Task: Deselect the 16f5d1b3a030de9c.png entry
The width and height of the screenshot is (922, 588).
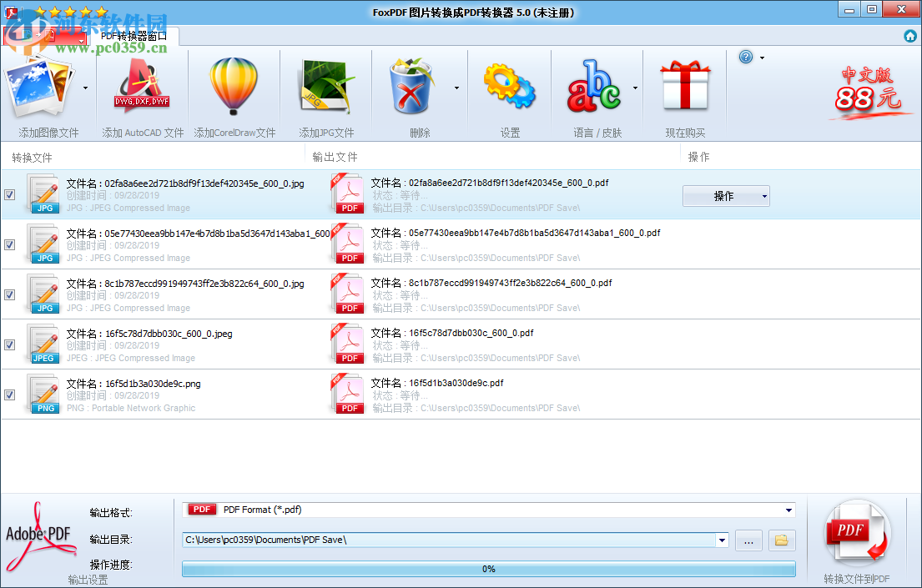Action: pyautogui.click(x=10, y=395)
